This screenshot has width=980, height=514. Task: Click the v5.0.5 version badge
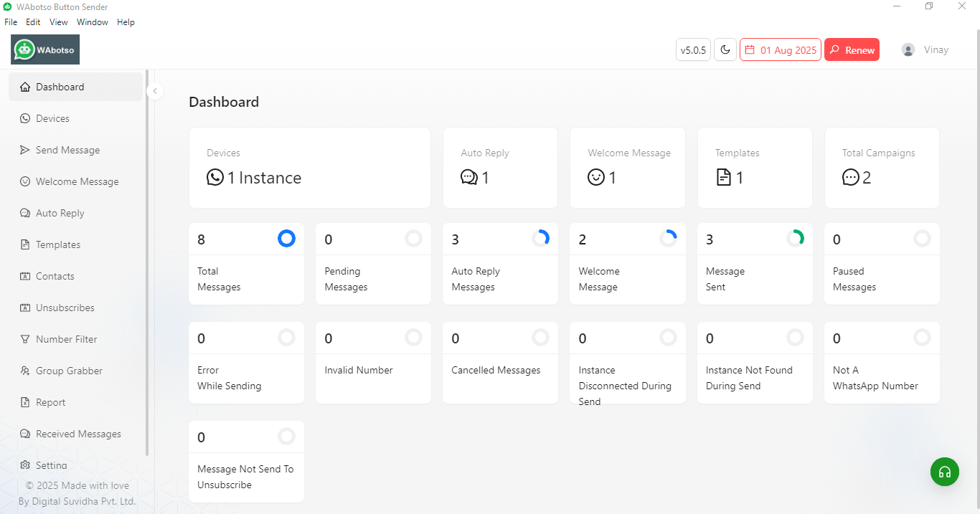pyautogui.click(x=693, y=49)
